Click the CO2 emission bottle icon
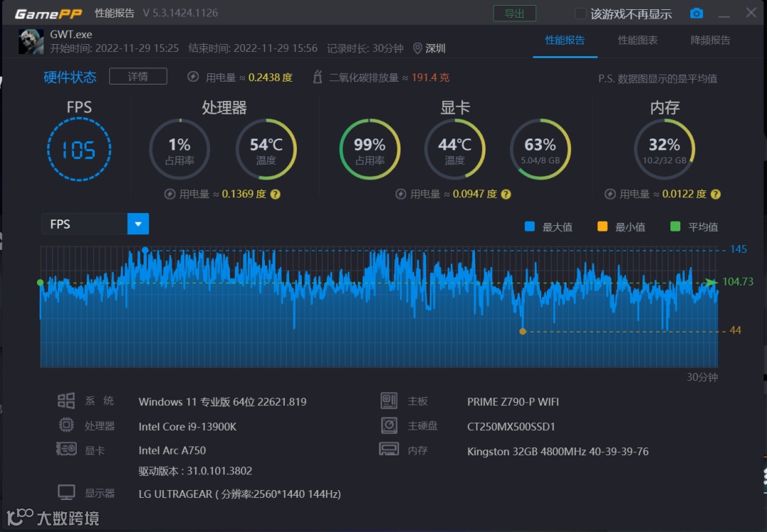Screen dimensions: 767x532 (x=317, y=77)
